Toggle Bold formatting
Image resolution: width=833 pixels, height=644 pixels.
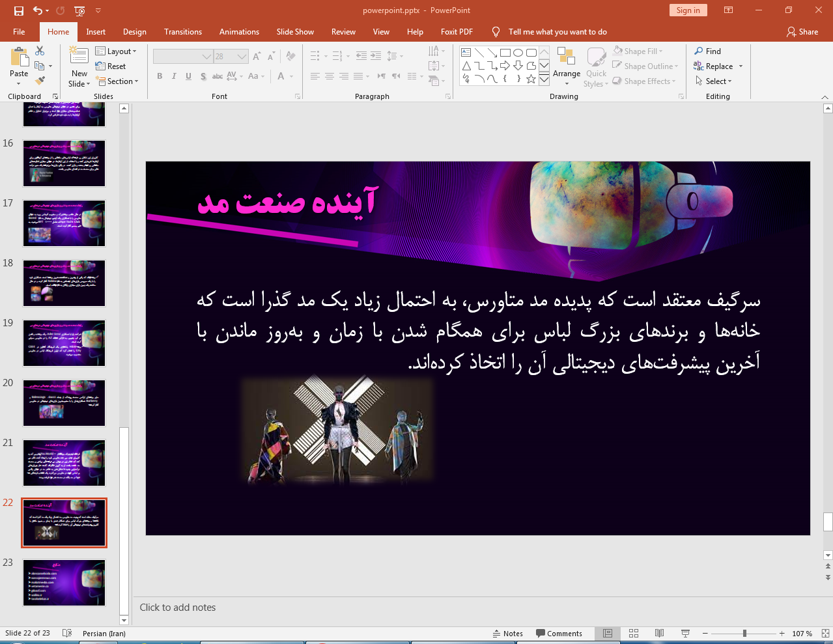click(x=160, y=76)
